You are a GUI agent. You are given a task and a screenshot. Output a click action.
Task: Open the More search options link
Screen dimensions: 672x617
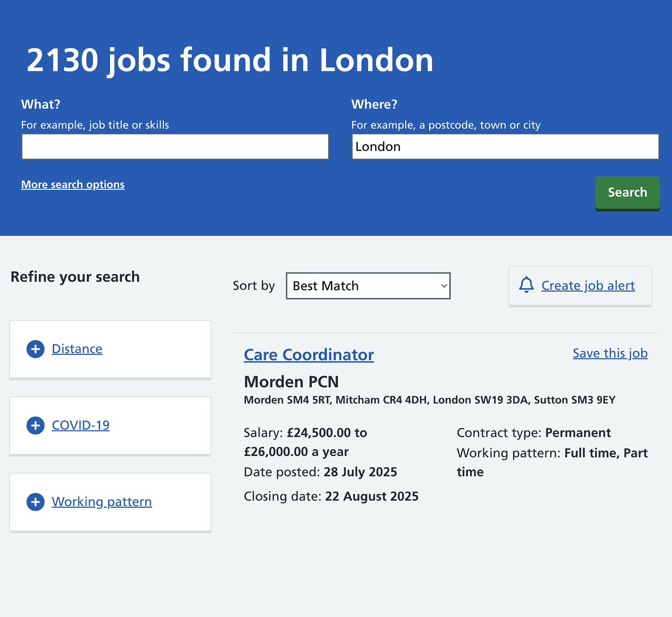click(73, 185)
